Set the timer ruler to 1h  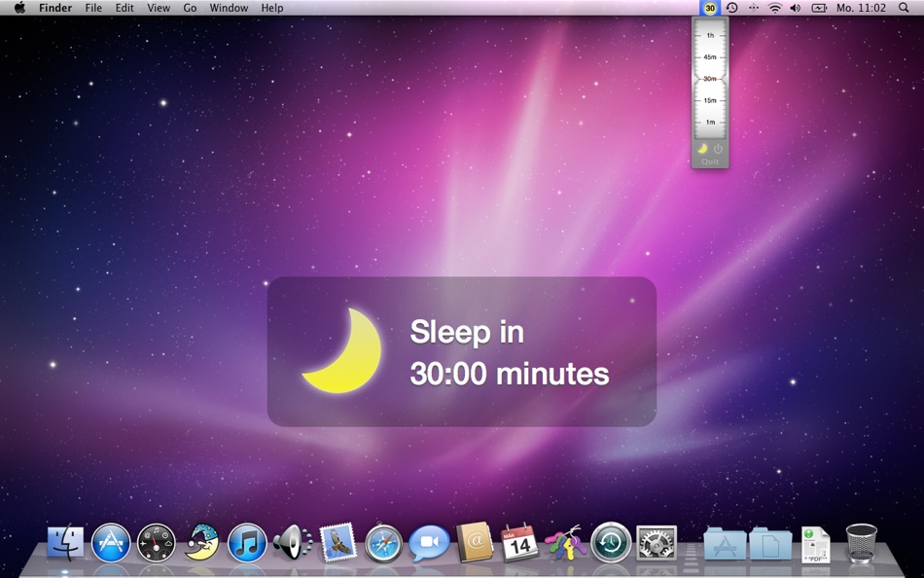click(x=710, y=35)
